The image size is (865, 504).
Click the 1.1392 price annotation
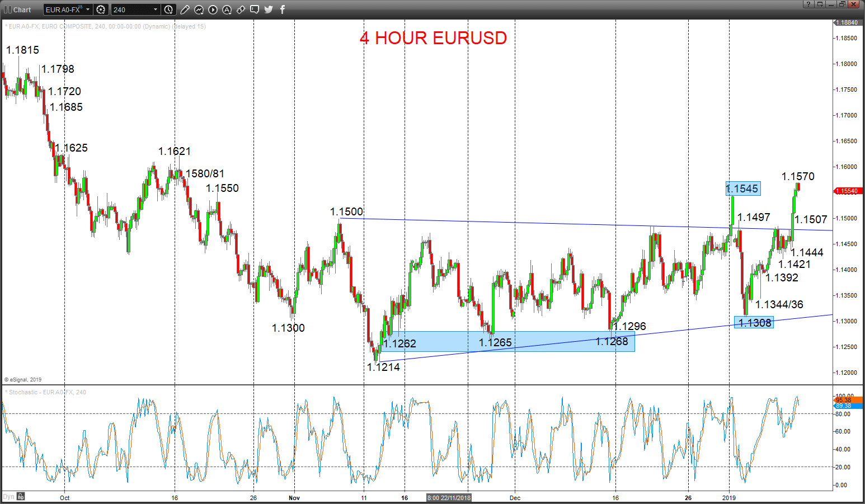pyautogui.click(x=782, y=277)
